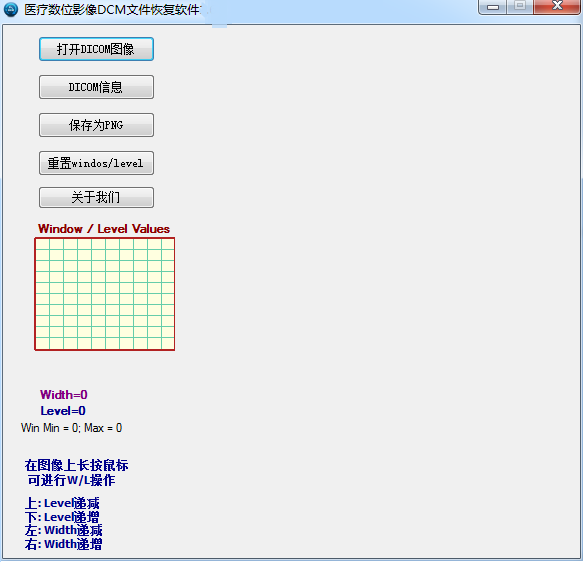Viewport: 583px width, 562px height.
Task: Close the application window
Action: coord(557,7)
